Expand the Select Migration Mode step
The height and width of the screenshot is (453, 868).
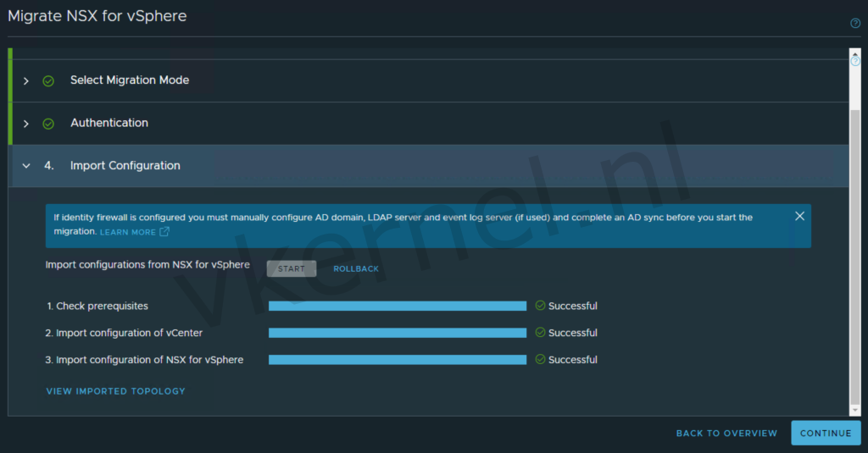tap(26, 80)
